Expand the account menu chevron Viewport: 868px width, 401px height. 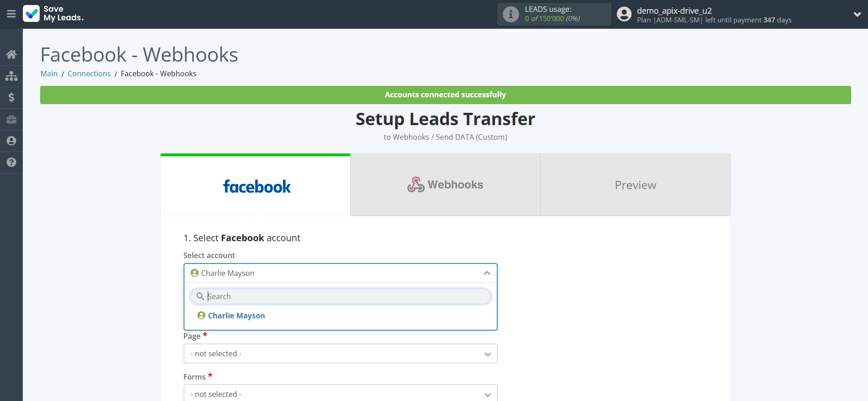point(857,14)
